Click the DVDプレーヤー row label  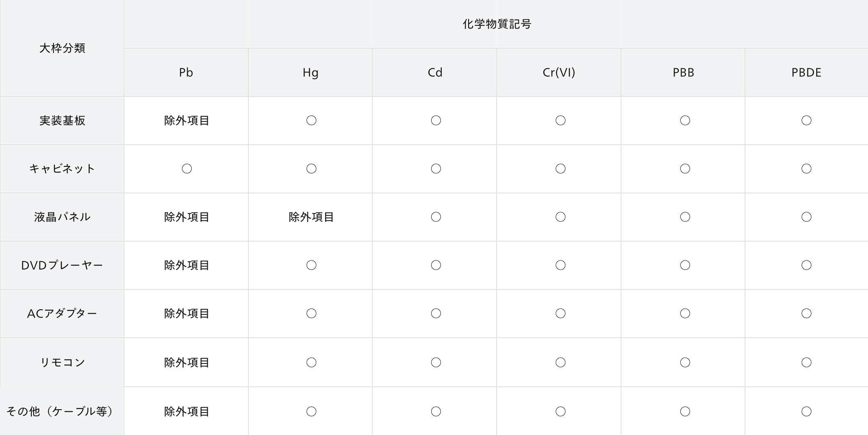[62, 265]
